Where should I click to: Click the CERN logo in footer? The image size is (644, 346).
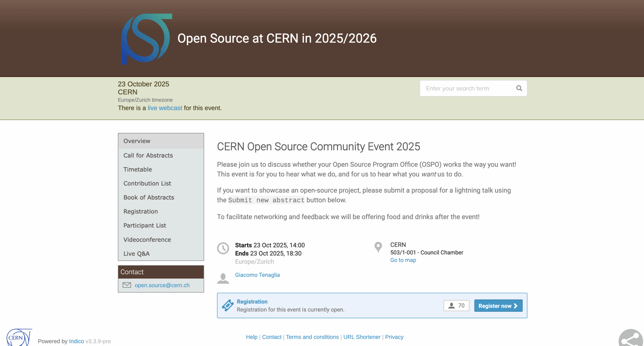[x=19, y=337]
